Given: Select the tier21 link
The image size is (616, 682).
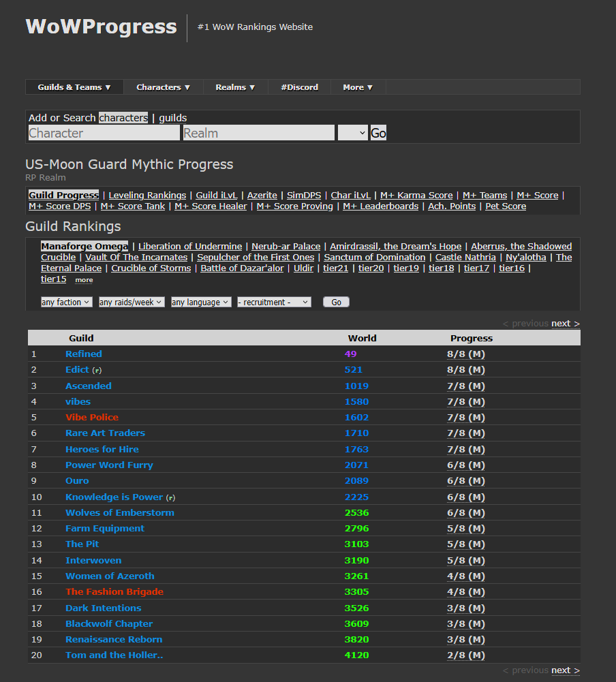Looking at the screenshot, I should pyautogui.click(x=335, y=268).
